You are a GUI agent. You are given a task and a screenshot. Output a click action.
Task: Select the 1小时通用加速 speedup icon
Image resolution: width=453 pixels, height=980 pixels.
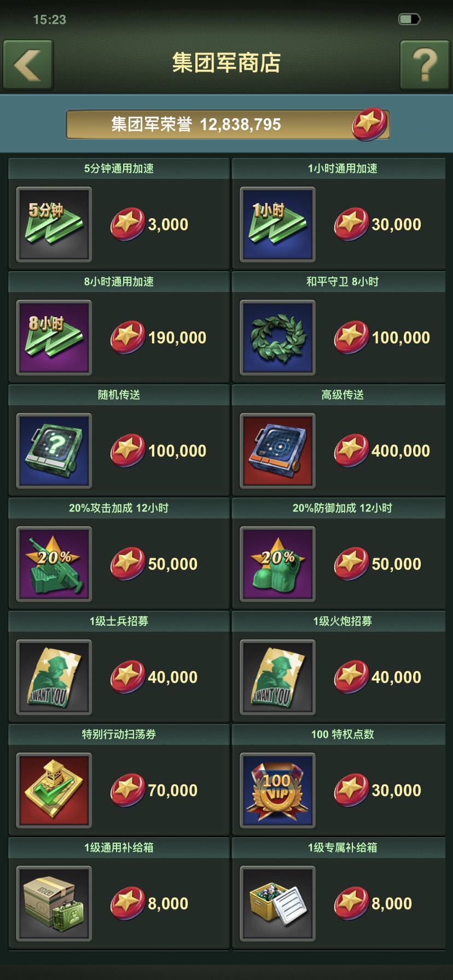(x=278, y=224)
